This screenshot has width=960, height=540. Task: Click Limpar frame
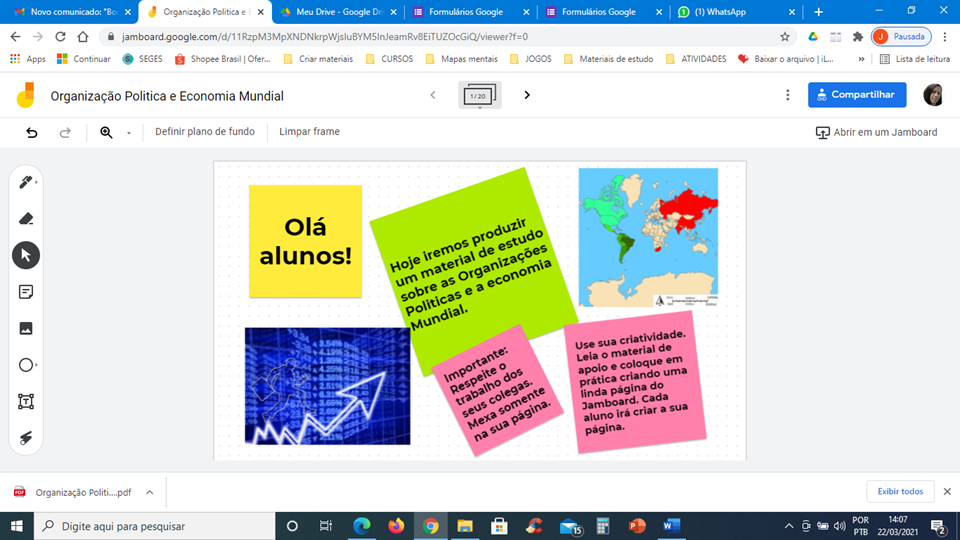coord(309,132)
